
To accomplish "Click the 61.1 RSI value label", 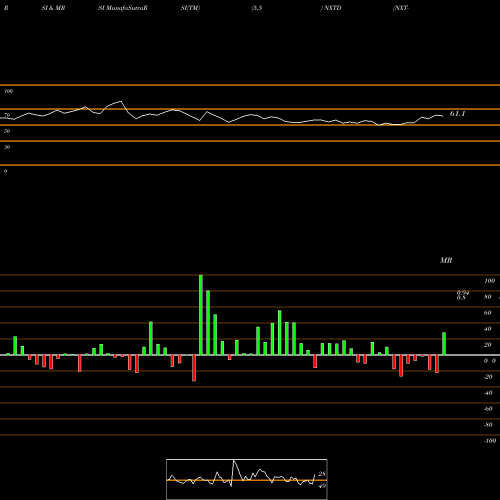I will click(x=457, y=114).
